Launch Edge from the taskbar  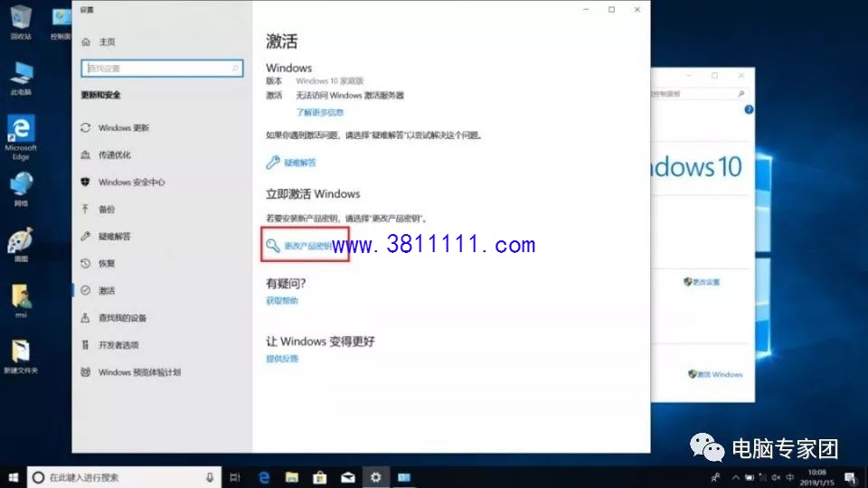point(264,477)
